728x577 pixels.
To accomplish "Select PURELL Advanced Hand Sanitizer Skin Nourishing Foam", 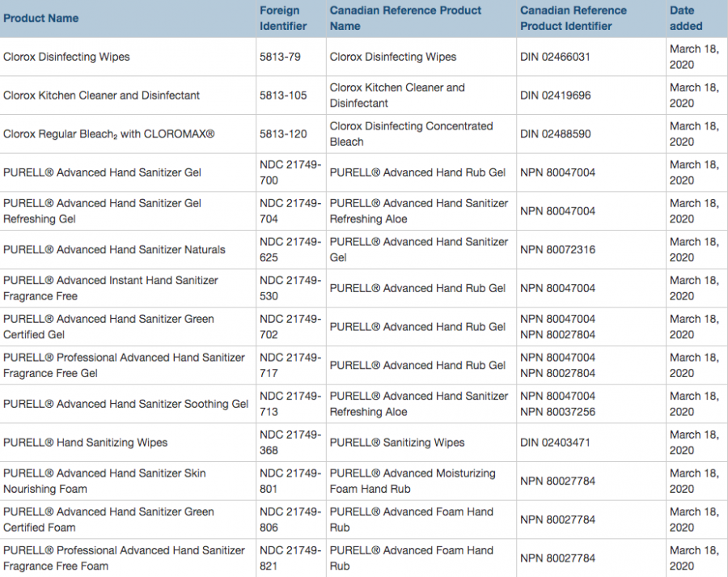I will pyautogui.click(x=104, y=481).
